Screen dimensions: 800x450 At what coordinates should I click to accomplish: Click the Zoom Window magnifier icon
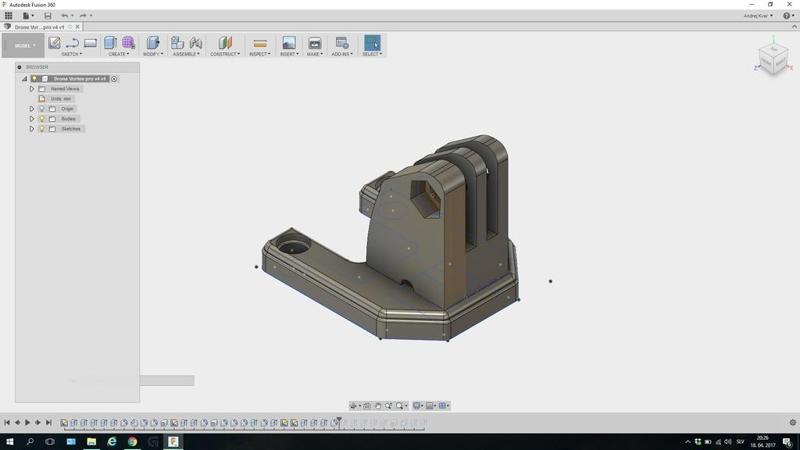401,406
